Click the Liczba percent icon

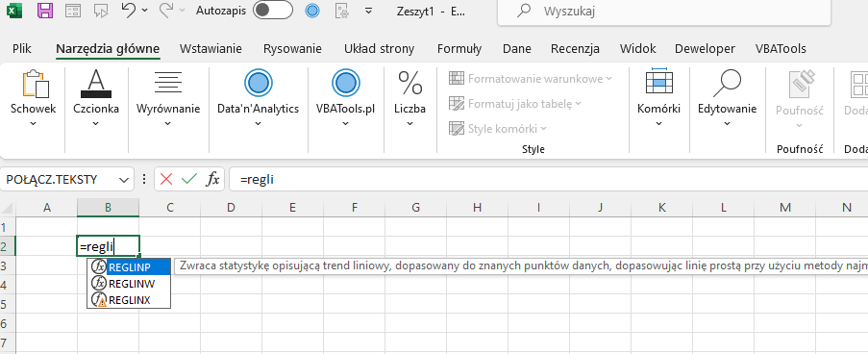click(410, 84)
